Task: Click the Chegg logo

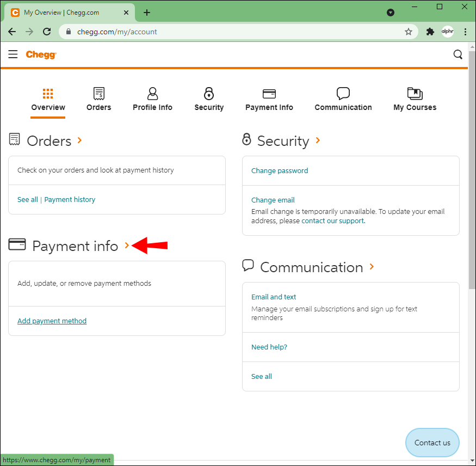Action: coord(41,54)
